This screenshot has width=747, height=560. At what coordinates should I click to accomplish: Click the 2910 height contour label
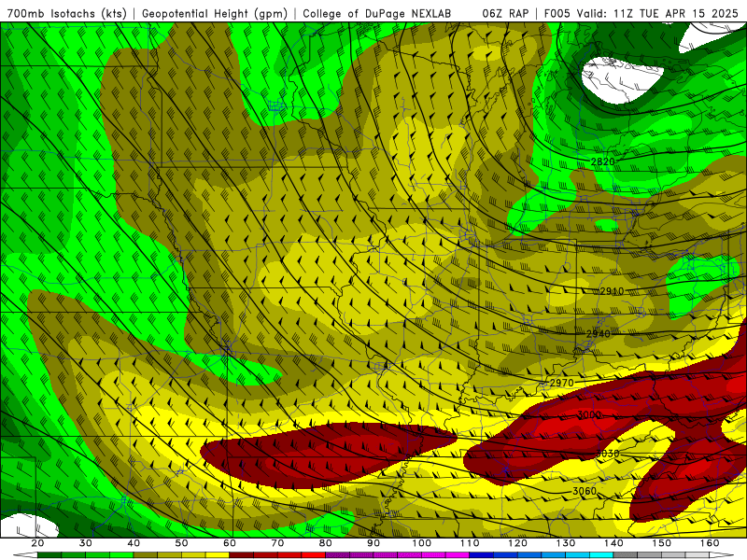pos(612,291)
